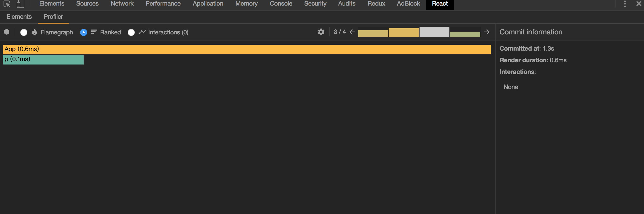The image size is (644, 214).
Task: Toggle the device toolbar icon
Action: [20, 4]
